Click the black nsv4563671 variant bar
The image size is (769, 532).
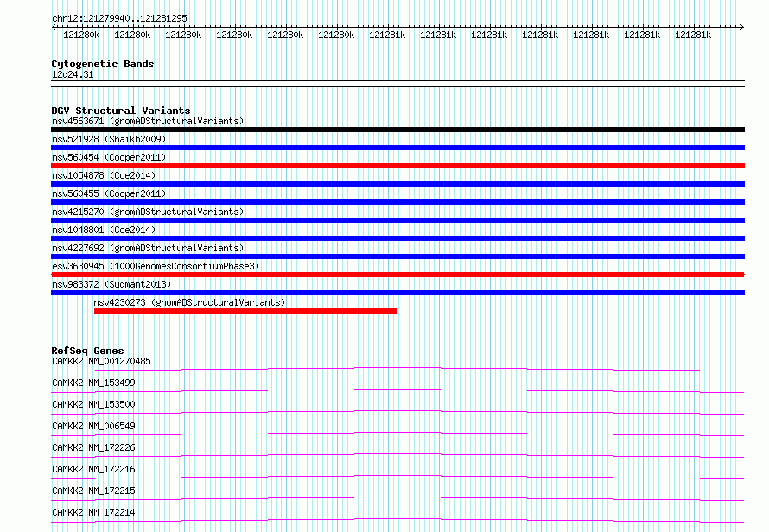click(397, 130)
